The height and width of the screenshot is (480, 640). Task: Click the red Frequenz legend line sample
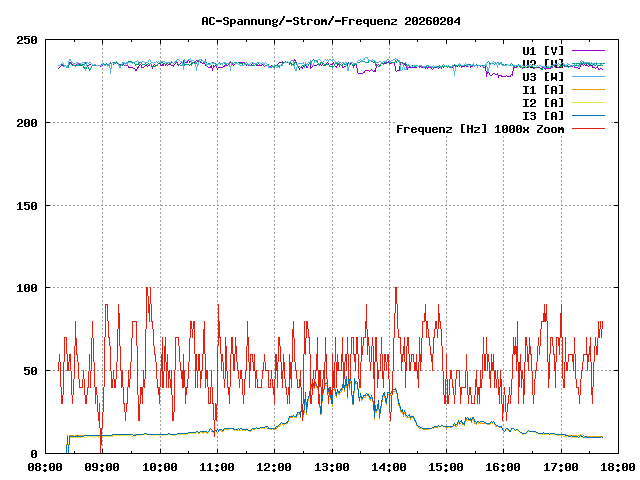[589, 129]
